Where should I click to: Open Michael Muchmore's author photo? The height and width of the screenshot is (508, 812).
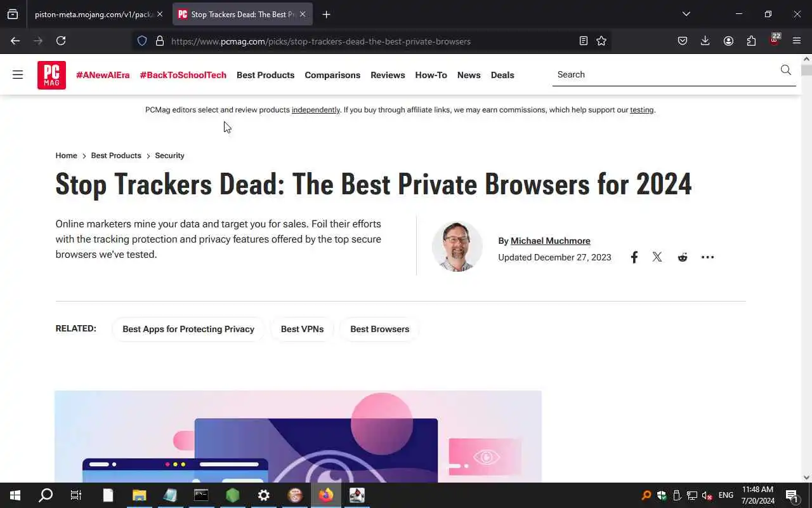tap(457, 246)
